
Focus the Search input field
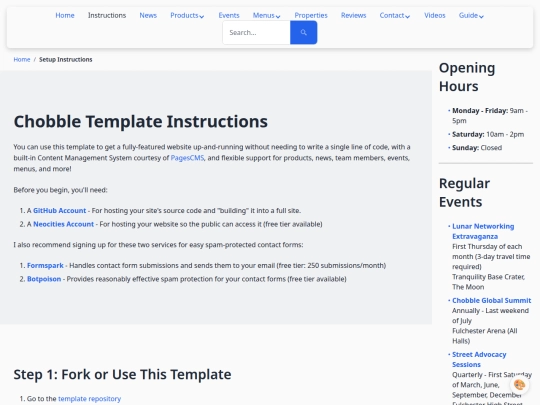point(257,32)
